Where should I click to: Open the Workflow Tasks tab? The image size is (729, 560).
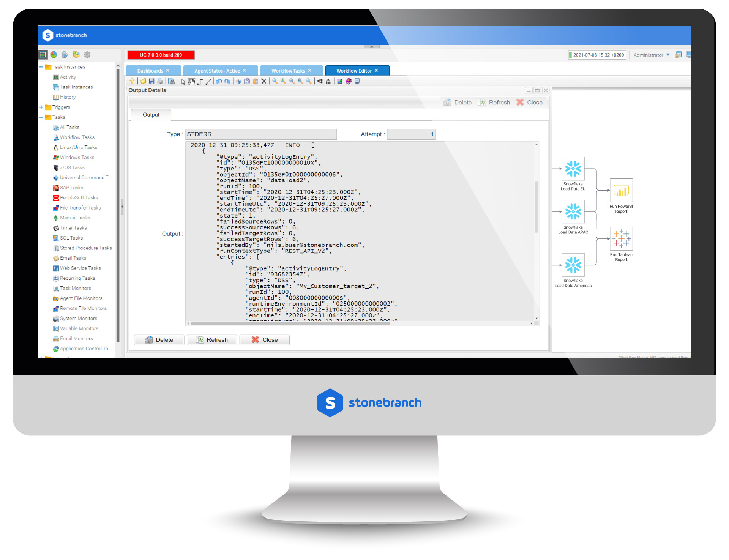288,71
